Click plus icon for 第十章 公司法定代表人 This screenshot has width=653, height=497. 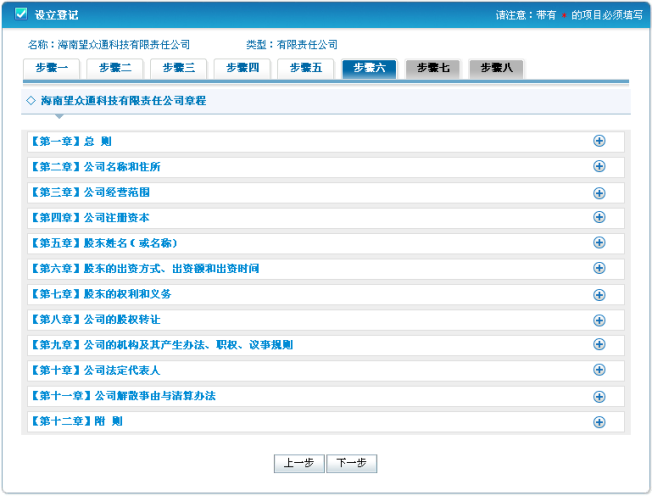[x=599, y=370]
